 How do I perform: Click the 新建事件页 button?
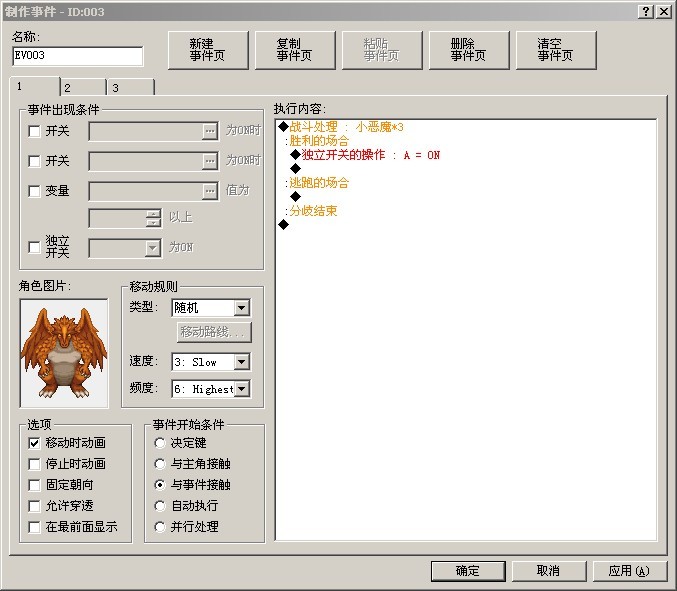tap(208, 50)
